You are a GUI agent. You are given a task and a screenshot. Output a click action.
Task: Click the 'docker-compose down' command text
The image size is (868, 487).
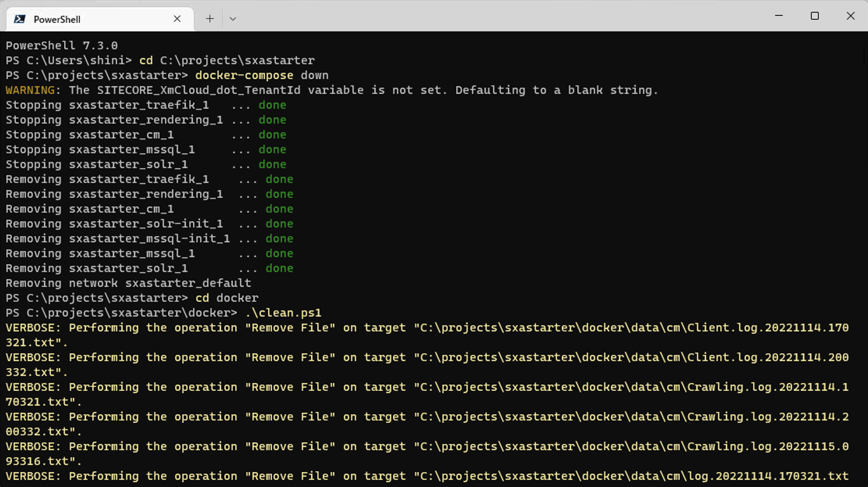(x=262, y=75)
